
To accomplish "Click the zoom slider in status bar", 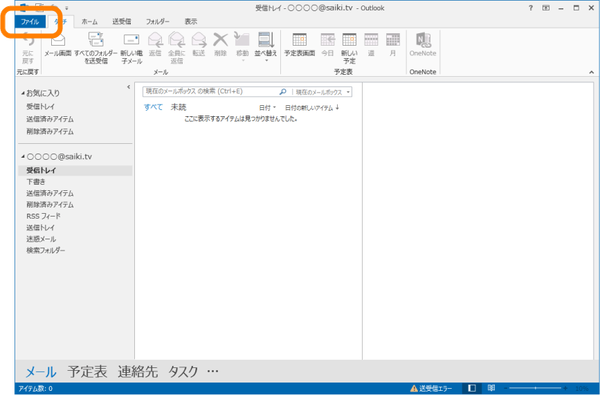I will pyautogui.click(x=535, y=388).
